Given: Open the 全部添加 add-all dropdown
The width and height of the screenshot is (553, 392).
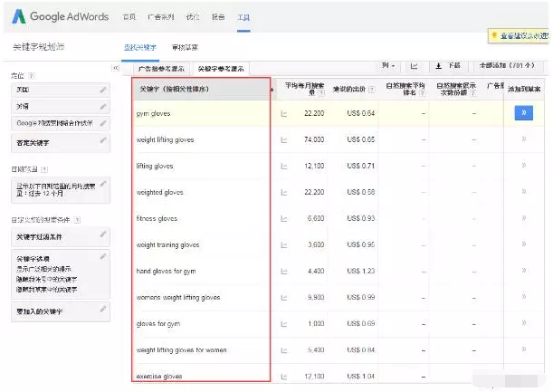Looking at the screenshot, I should point(511,66).
